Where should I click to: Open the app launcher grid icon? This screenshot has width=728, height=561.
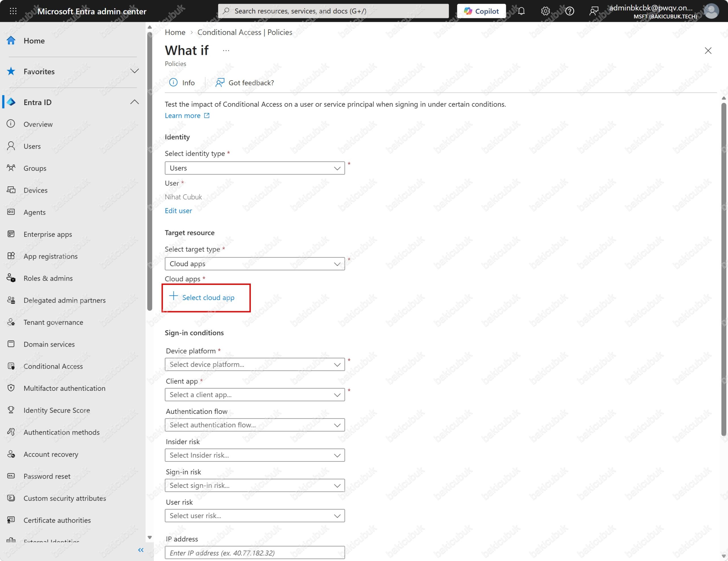13,11
